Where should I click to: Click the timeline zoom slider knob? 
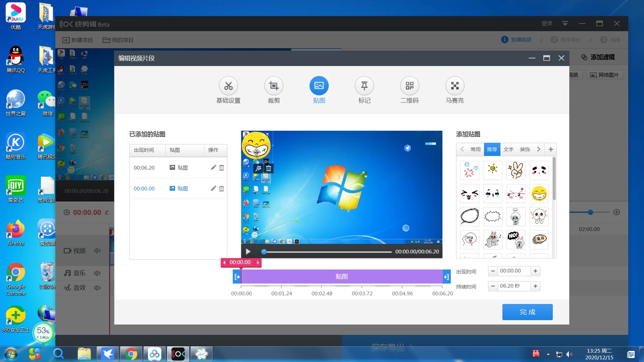[590, 212]
